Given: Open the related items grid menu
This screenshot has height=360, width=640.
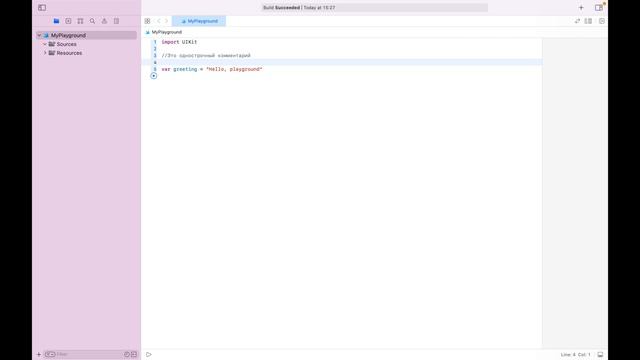Looking at the screenshot, I should pyautogui.click(x=147, y=21).
